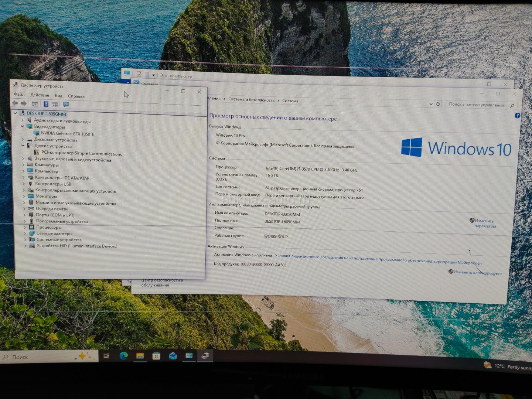Click the Изменить параметры link
The image size is (532, 399).
pyautogui.click(x=484, y=224)
